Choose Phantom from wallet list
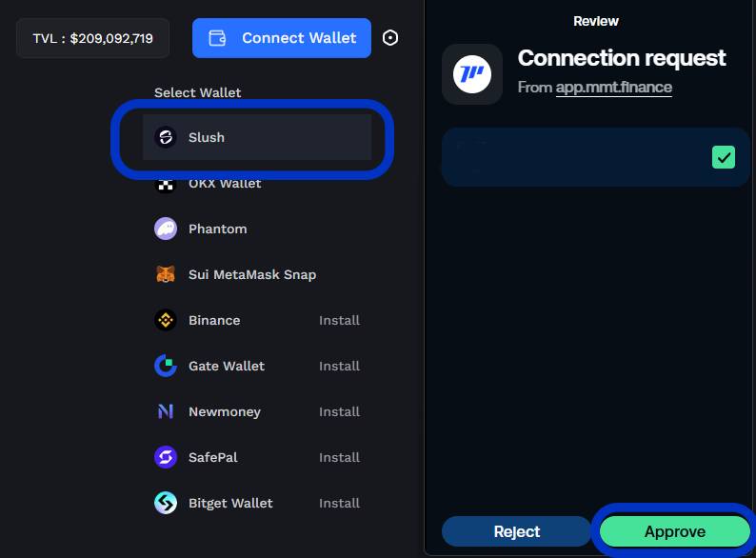Screen dimensions: 756x558 tap(217, 229)
